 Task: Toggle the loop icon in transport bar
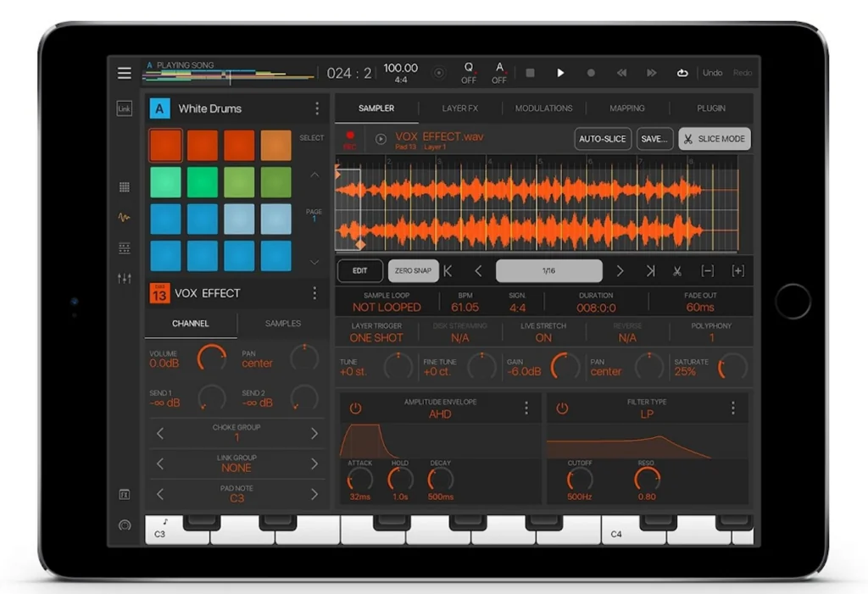coord(682,73)
